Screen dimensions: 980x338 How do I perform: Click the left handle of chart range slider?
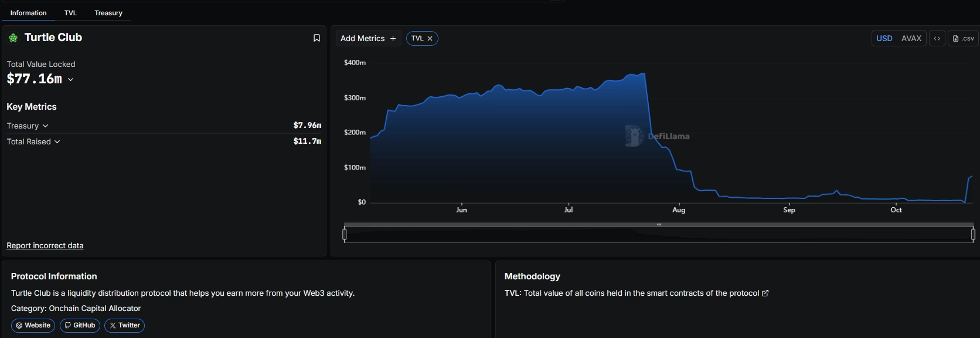tap(345, 235)
